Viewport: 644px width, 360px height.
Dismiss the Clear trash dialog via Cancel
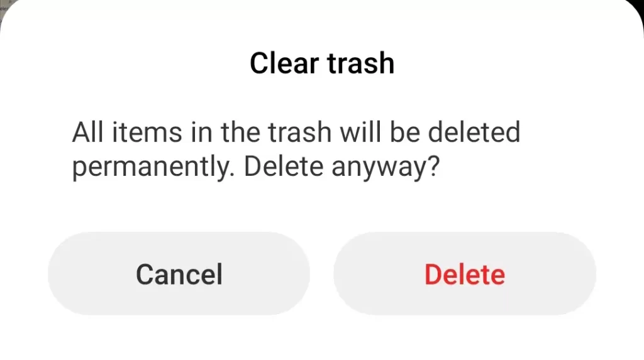pyautogui.click(x=179, y=273)
